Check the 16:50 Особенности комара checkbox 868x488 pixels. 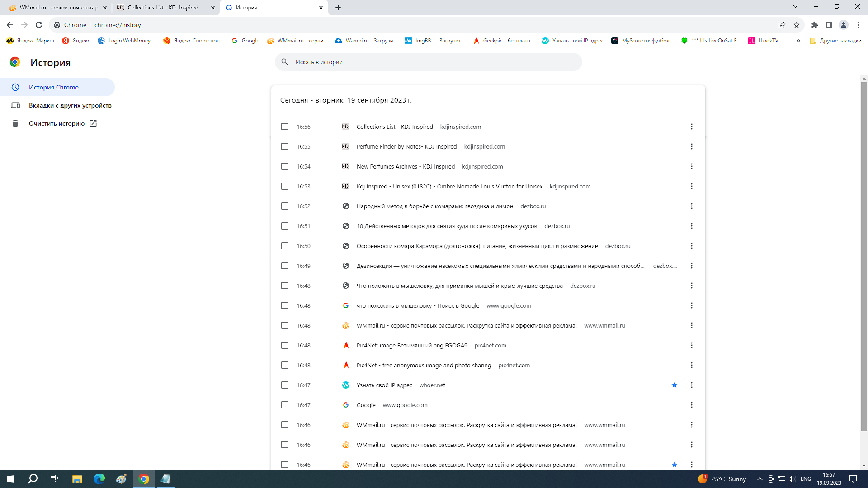(285, 246)
